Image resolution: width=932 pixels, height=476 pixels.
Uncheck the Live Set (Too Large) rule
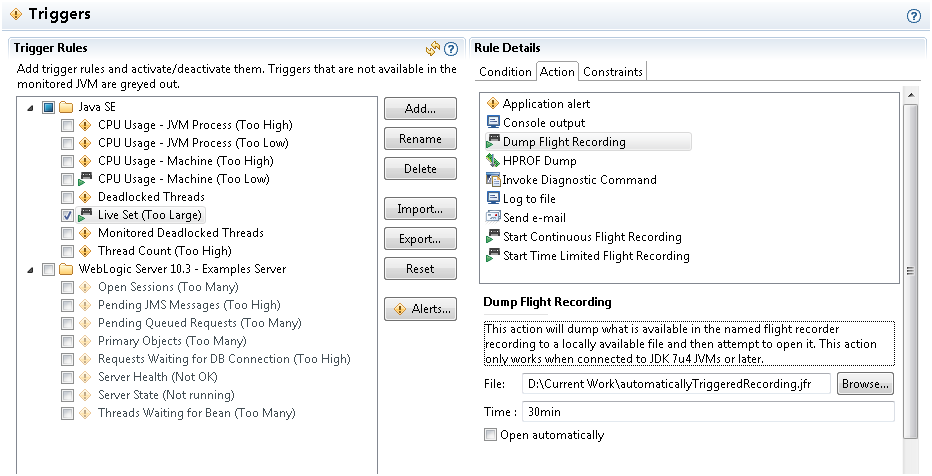point(67,215)
